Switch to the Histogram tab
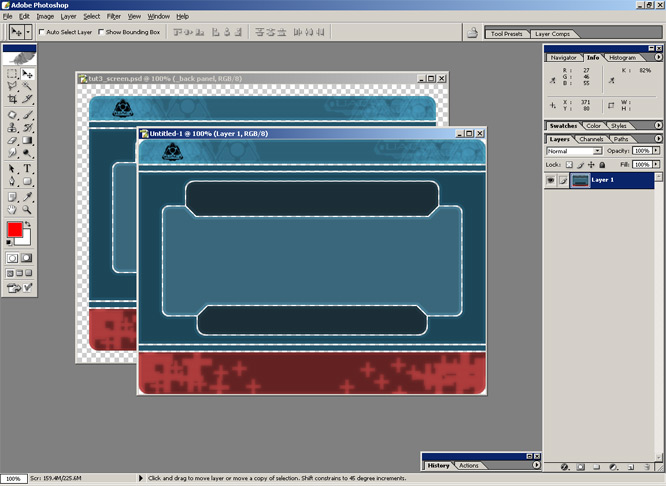 622,57
